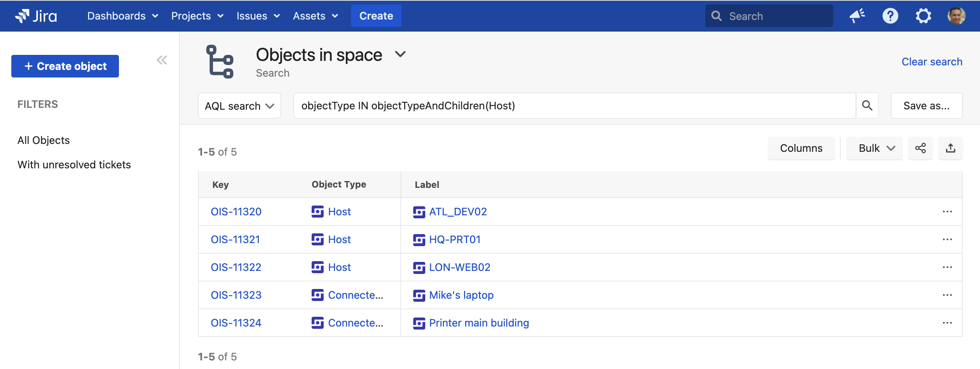Click the Jira logo in header
The height and width of the screenshot is (369, 980).
click(x=36, y=16)
